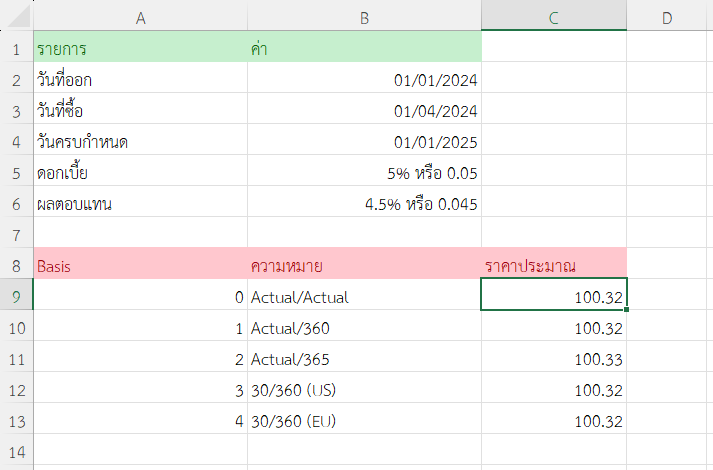This screenshot has height=470, width=713.
Task: Select the basis value 3 cell
Action: [x=141, y=387]
